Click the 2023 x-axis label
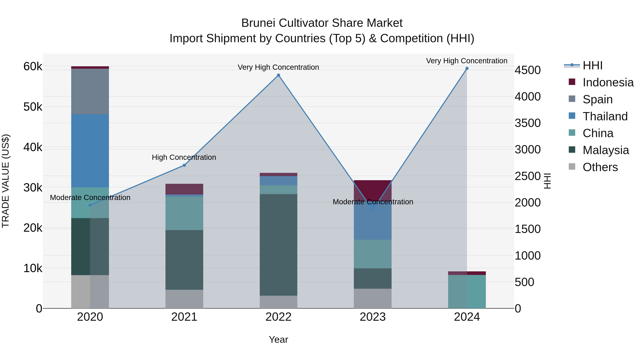Screen dimensions: 644x362 (x=373, y=317)
